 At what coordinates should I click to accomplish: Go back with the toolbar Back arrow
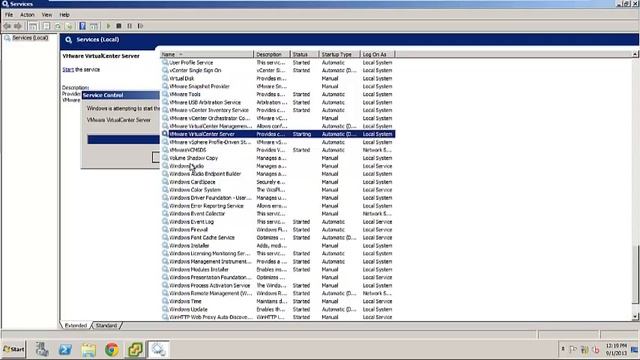point(7,26)
